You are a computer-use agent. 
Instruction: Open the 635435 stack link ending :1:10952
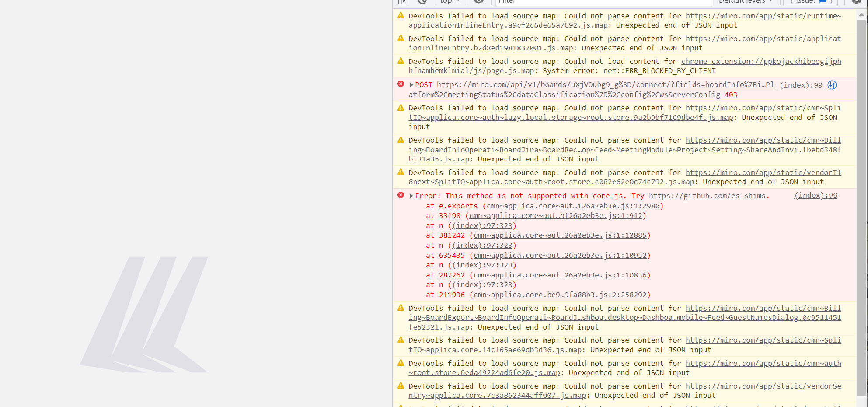click(560, 256)
